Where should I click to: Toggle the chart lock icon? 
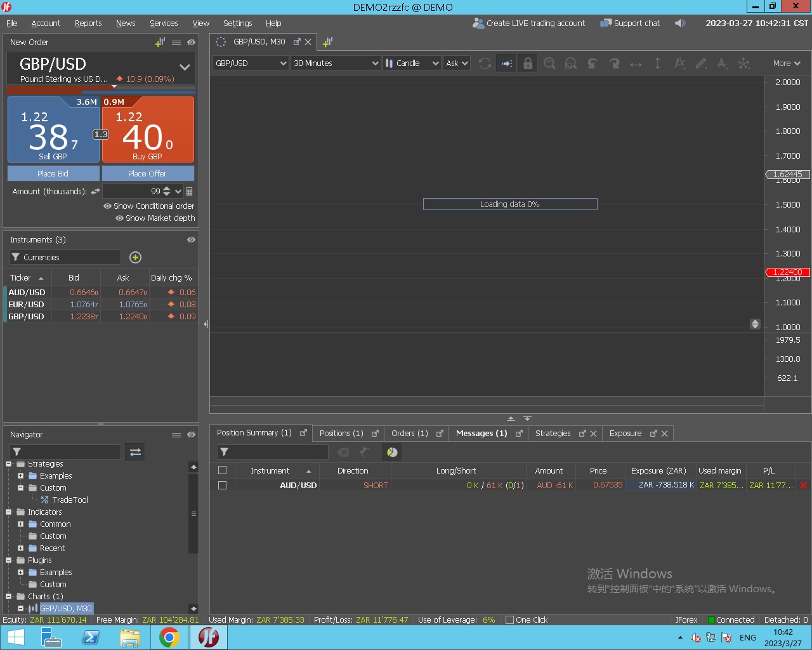tap(527, 63)
